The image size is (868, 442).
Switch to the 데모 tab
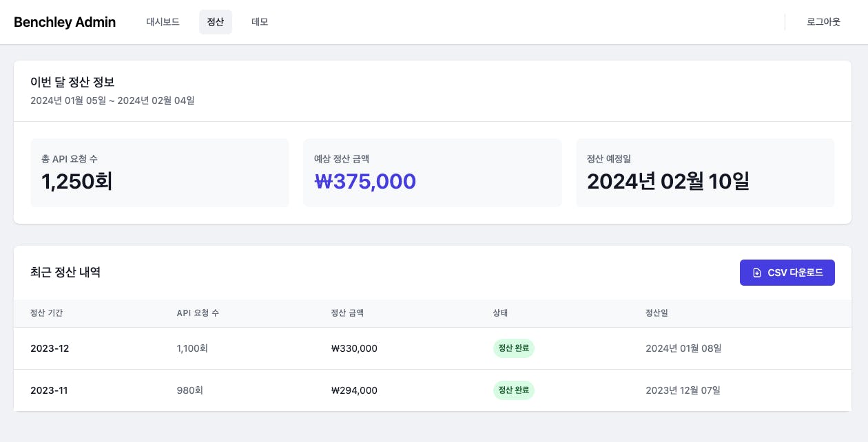pos(260,22)
